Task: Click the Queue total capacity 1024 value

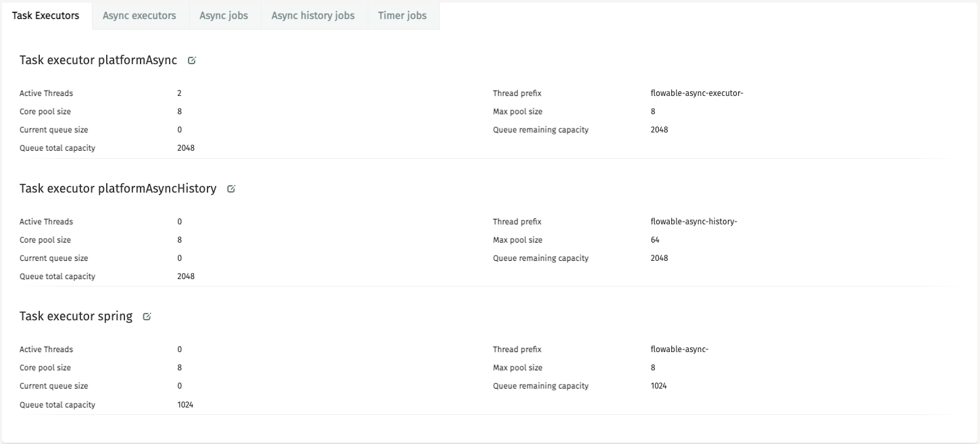Action: (184, 404)
